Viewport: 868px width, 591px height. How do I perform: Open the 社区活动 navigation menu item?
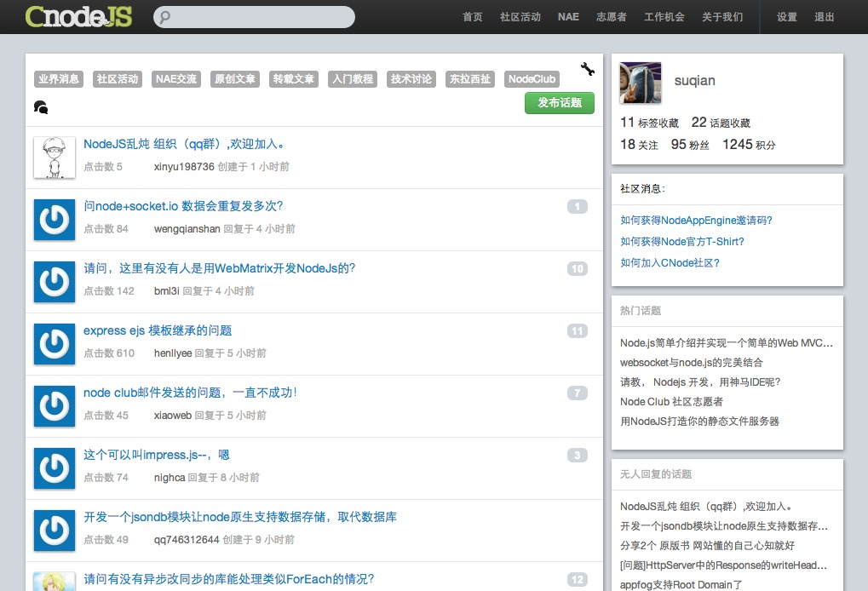tap(520, 17)
